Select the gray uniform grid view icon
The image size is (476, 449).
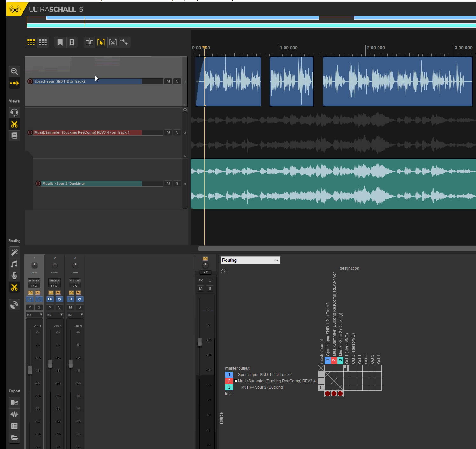click(x=43, y=42)
